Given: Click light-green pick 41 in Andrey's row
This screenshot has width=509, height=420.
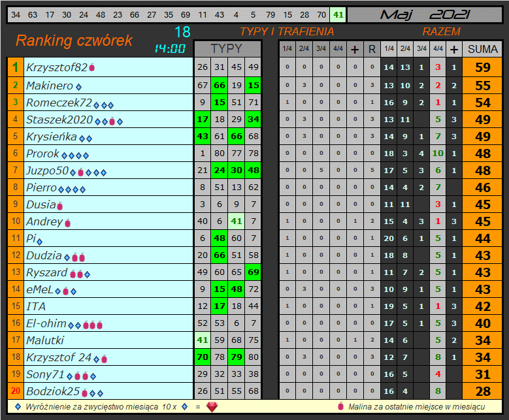Looking at the screenshot, I should coord(237,221).
